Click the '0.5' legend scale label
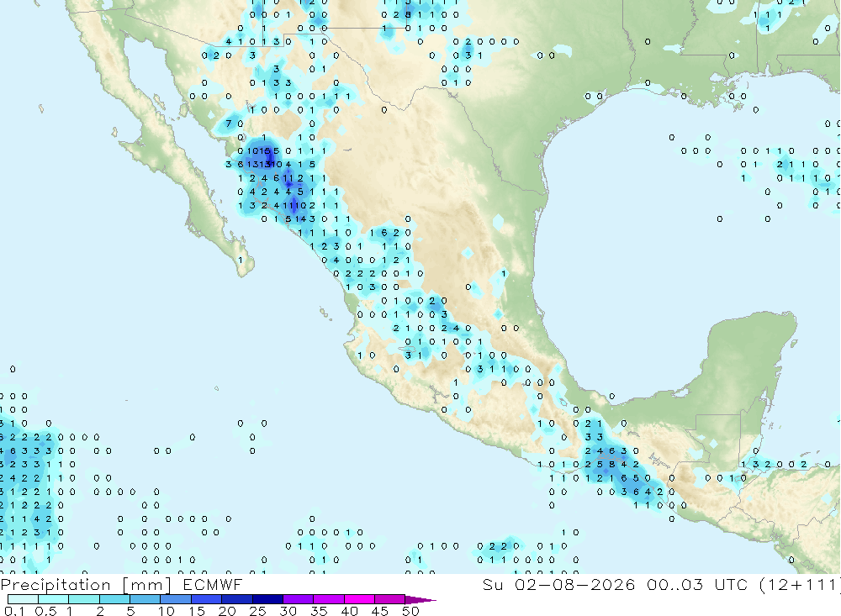Screen dimensions: 841x616 pyautogui.click(x=45, y=611)
